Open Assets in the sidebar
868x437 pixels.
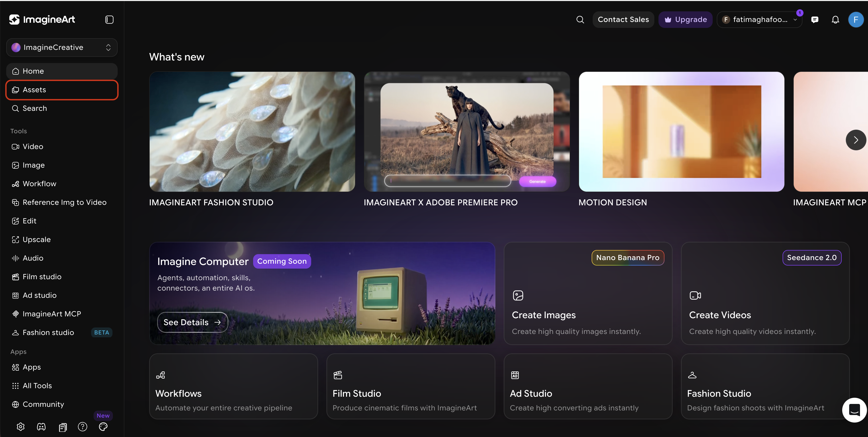coord(62,90)
